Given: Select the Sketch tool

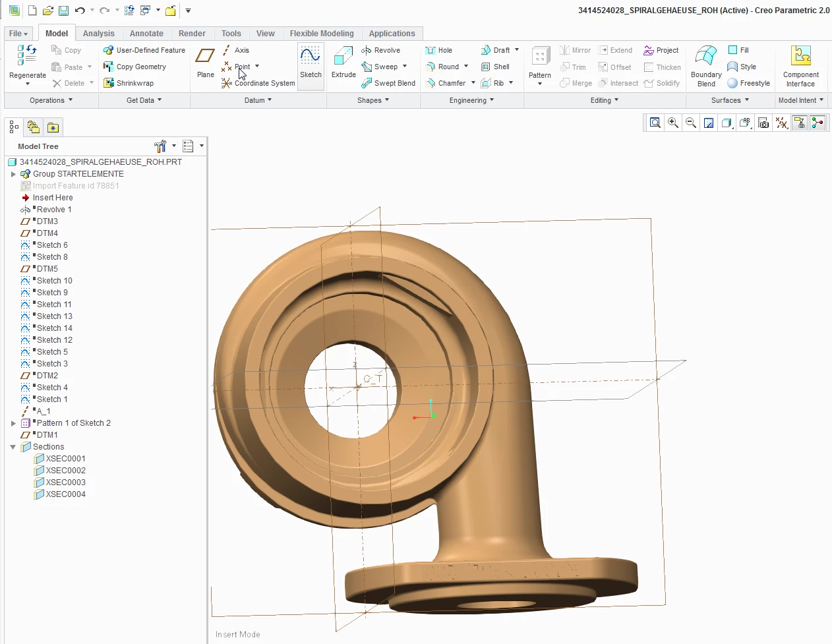Looking at the screenshot, I should (x=311, y=63).
